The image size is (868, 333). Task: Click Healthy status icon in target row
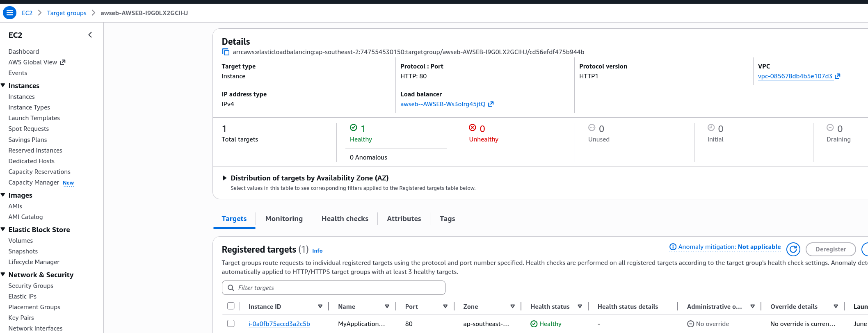pyautogui.click(x=534, y=324)
